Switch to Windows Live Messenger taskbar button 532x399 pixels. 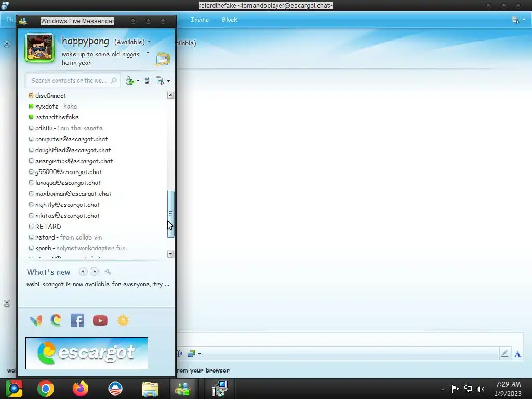182,389
